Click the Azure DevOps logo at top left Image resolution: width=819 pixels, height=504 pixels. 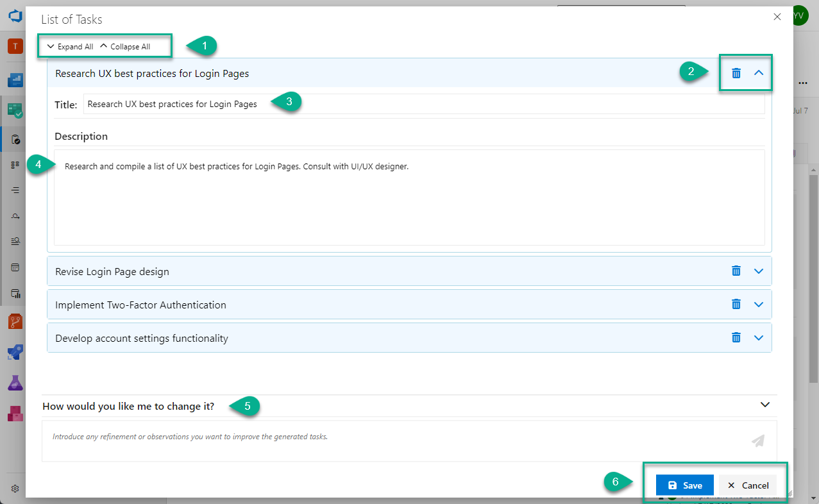(x=14, y=15)
